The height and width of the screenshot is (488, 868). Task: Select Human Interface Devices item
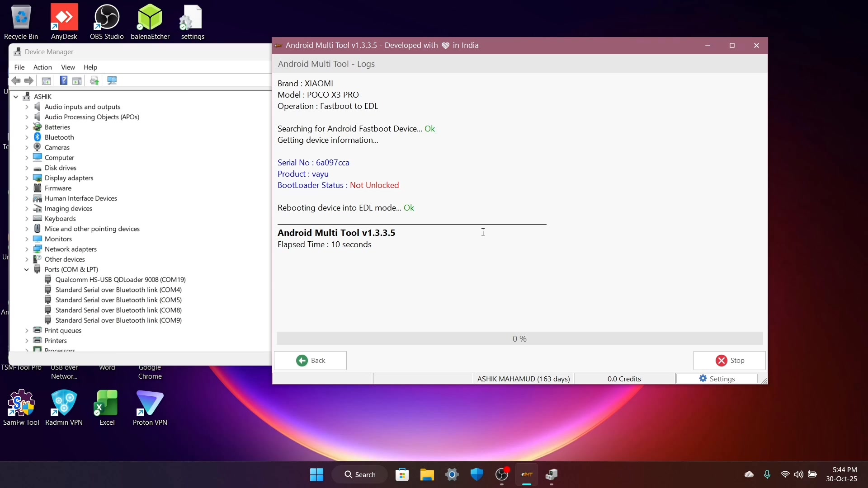(81, 198)
